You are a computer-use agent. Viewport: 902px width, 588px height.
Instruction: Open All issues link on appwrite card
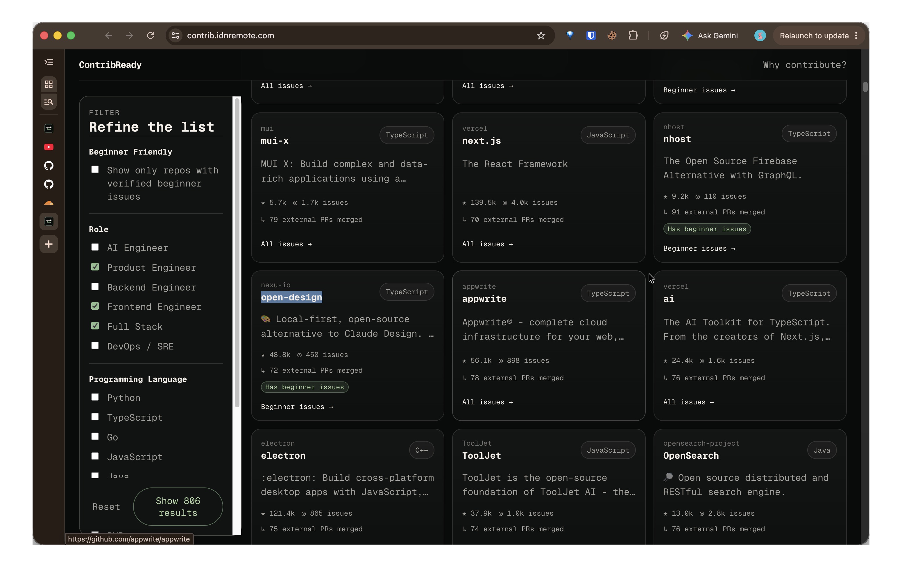tap(487, 402)
